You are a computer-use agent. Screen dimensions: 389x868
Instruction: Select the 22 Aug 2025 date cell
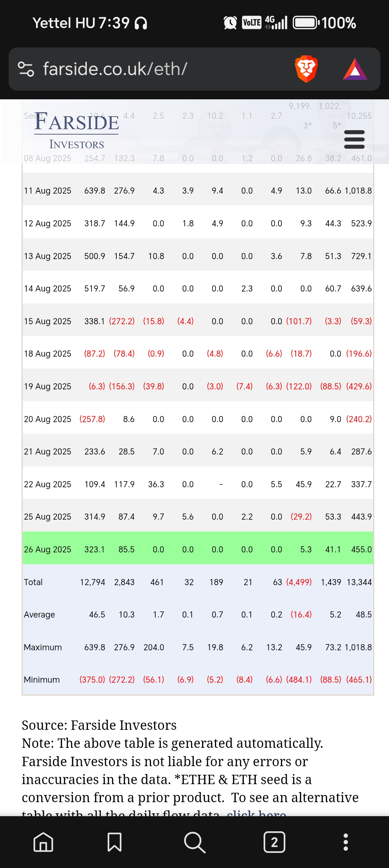48,484
